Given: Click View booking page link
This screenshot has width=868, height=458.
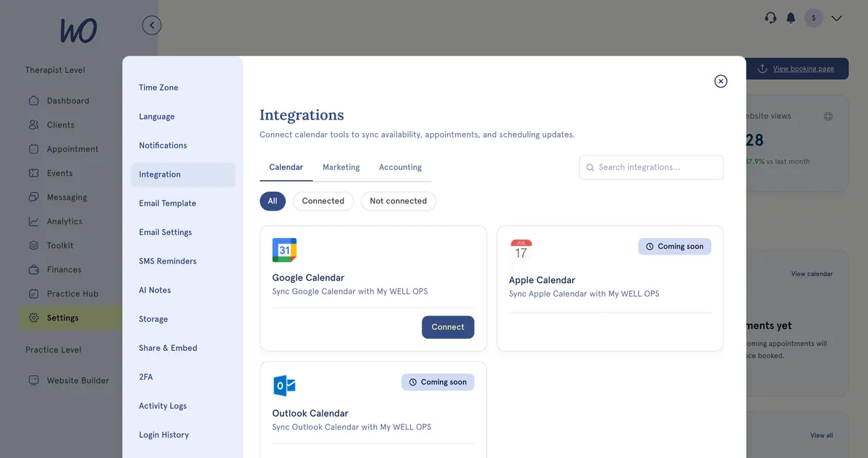Looking at the screenshot, I should pyautogui.click(x=803, y=69).
